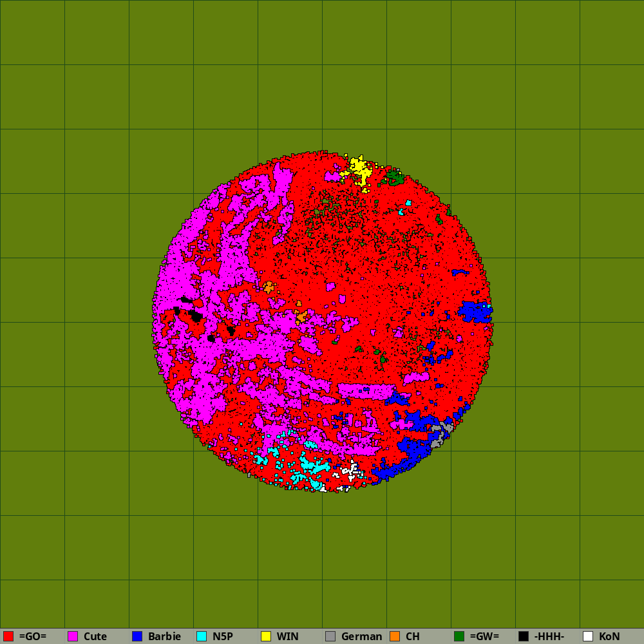Click the red =GO= legend swatch
Screen dimensions: 644x644
[x=8, y=636]
